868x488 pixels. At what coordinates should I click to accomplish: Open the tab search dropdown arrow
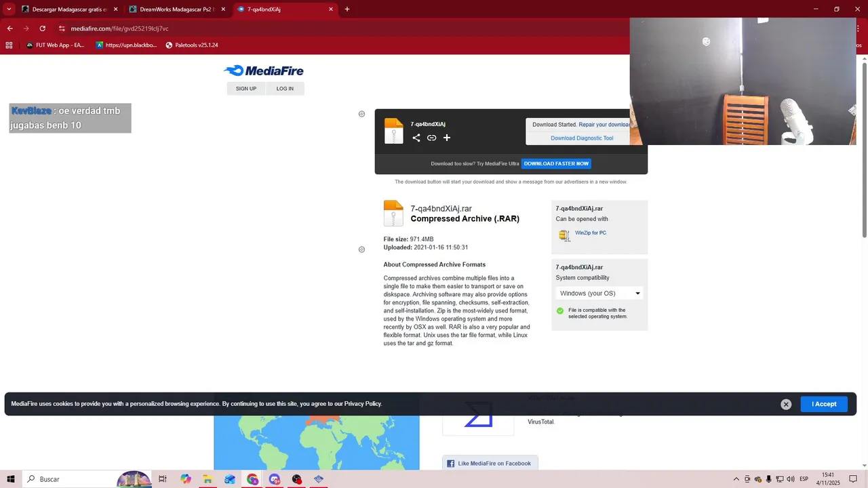pyautogui.click(x=9, y=9)
